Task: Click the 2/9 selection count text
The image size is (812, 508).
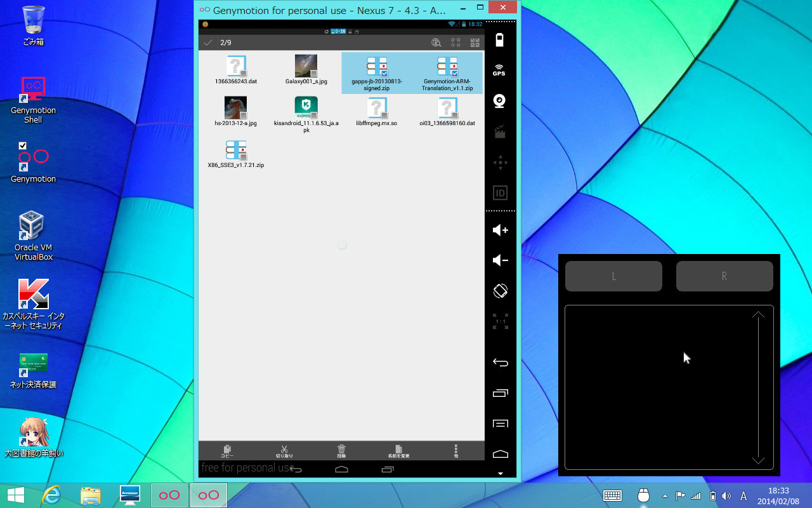Action: tap(226, 43)
